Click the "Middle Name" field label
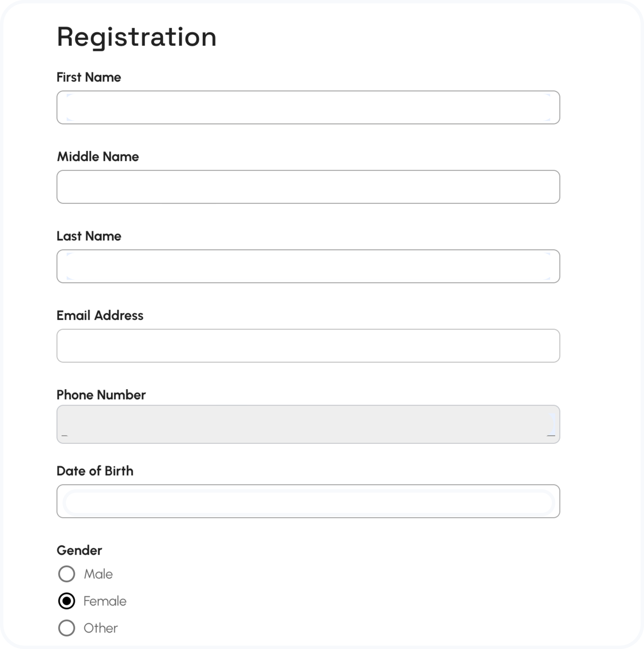 point(98,156)
